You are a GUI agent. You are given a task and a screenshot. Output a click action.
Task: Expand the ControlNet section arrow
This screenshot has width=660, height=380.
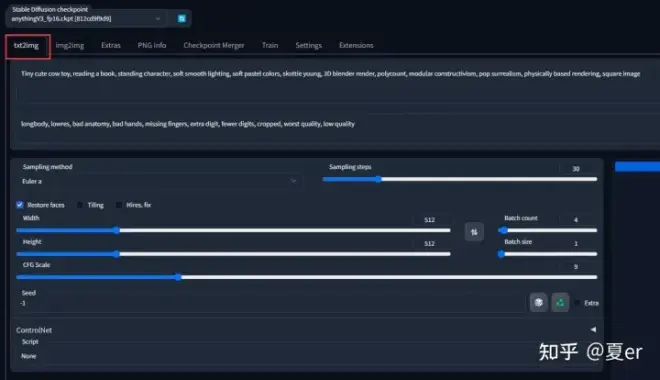pos(593,330)
